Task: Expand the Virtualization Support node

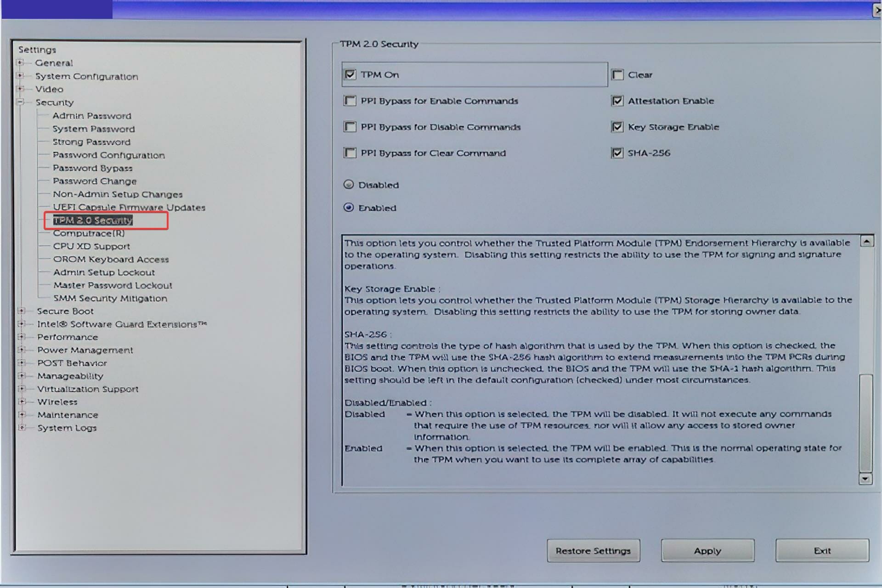Action: tap(21, 389)
